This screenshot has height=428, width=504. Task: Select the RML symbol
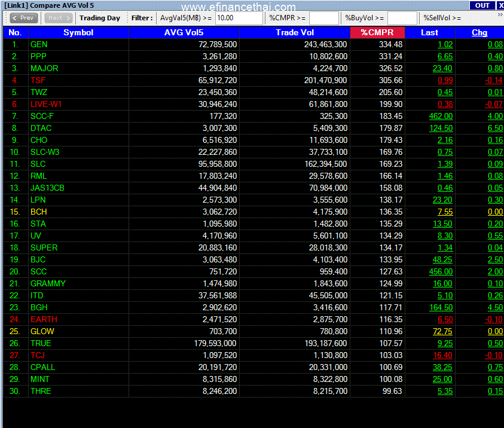click(x=39, y=176)
